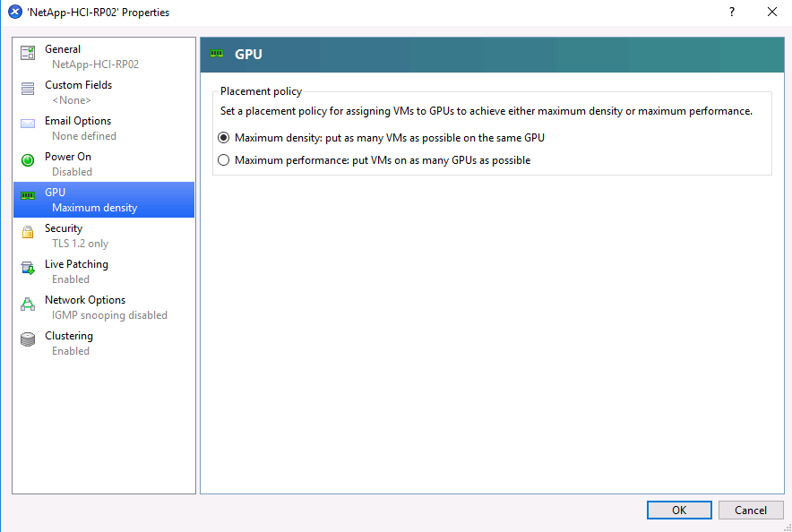792x532 pixels.
Task: Select the Maximum density radio button
Action: (x=224, y=138)
